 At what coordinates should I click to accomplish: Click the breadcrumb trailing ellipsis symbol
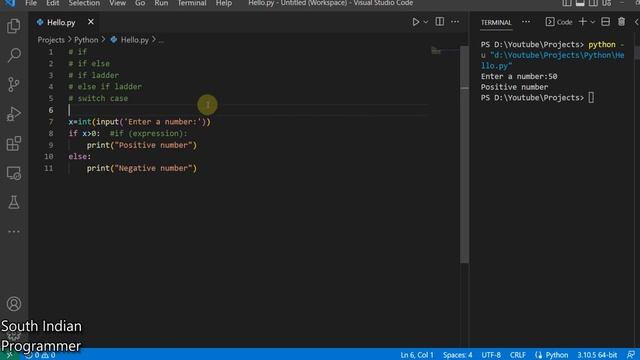click(x=161, y=40)
